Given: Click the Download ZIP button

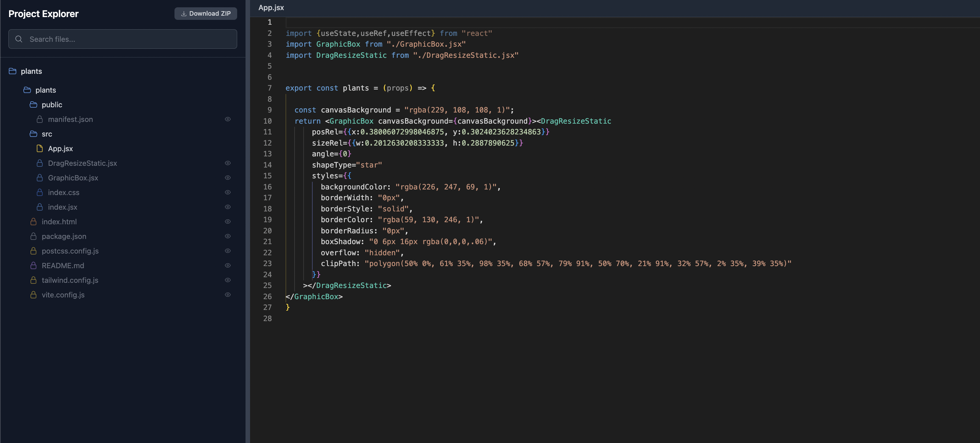Looking at the screenshot, I should tap(205, 13).
